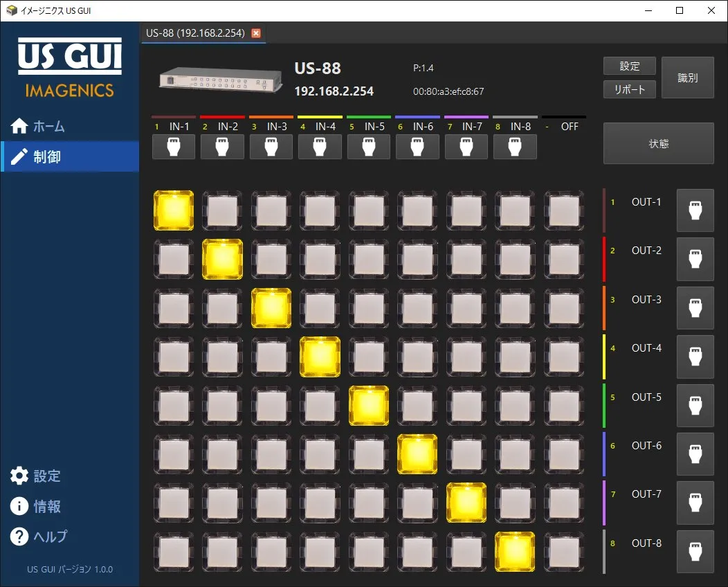Open the ヘルプ sidebar item

tap(70, 536)
